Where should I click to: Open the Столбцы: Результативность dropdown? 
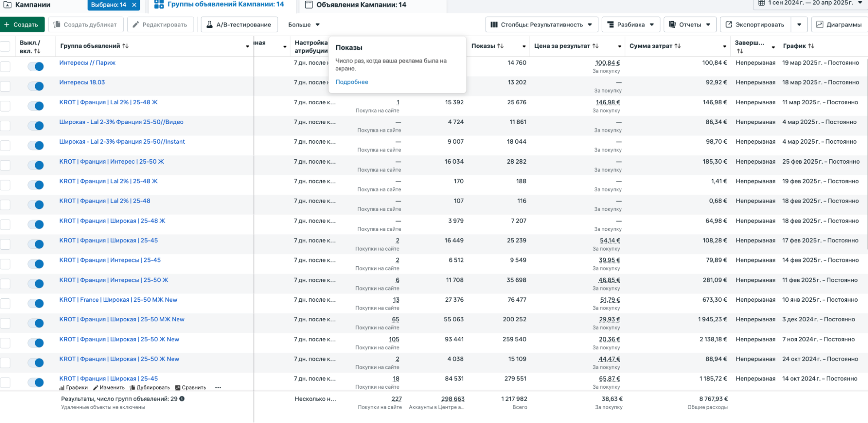point(541,25)
